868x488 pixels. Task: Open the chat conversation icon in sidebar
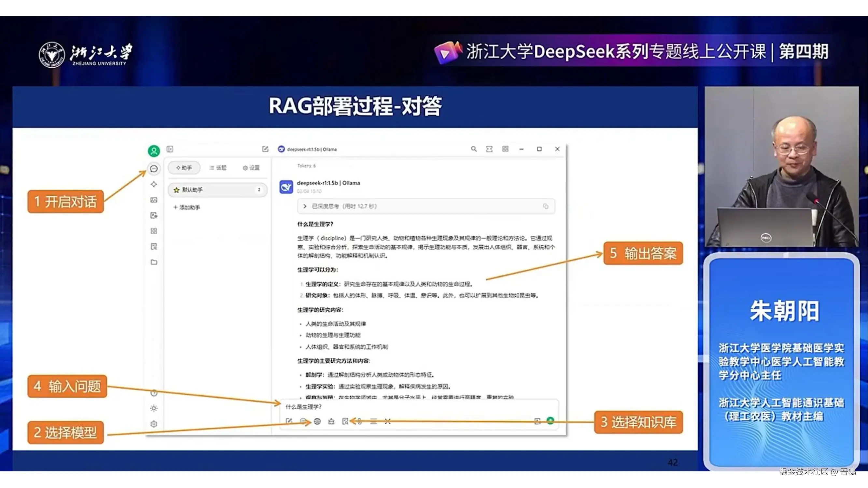tap(154, 169)
